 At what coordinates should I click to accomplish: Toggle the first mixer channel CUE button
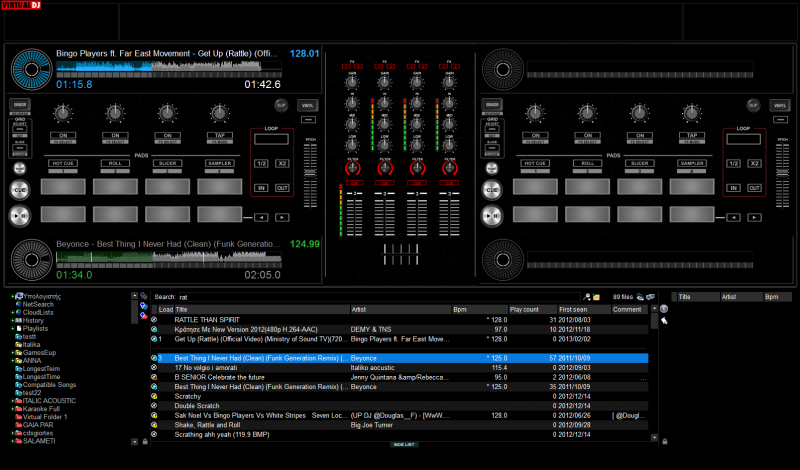coord(353,183)
